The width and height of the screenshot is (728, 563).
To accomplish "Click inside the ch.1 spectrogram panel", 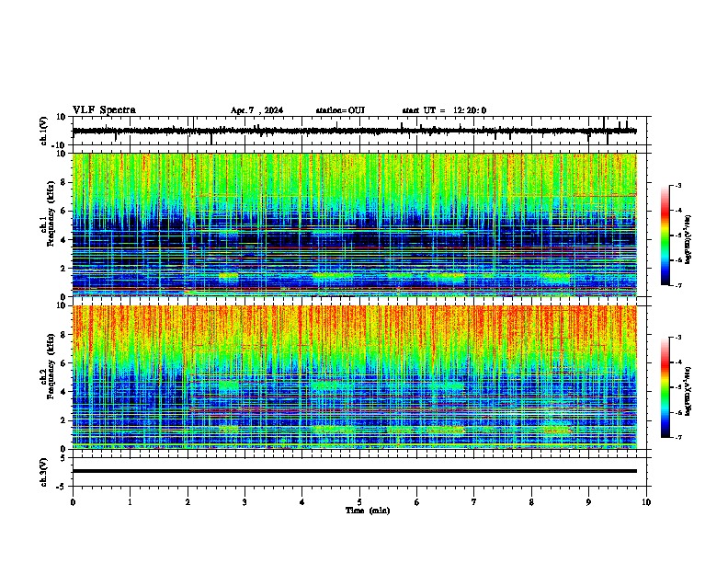I will (355, 224).
